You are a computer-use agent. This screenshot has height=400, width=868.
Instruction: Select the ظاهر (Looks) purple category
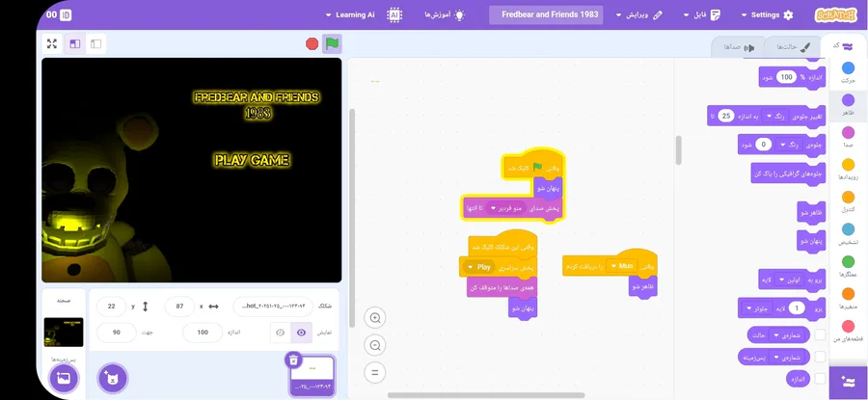pyautogui.click(x=848, y=104)
